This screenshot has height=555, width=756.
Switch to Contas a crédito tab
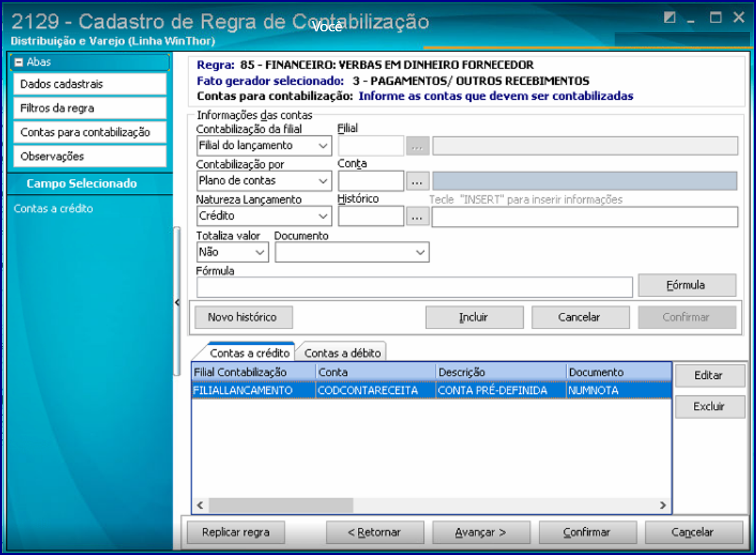249,353
